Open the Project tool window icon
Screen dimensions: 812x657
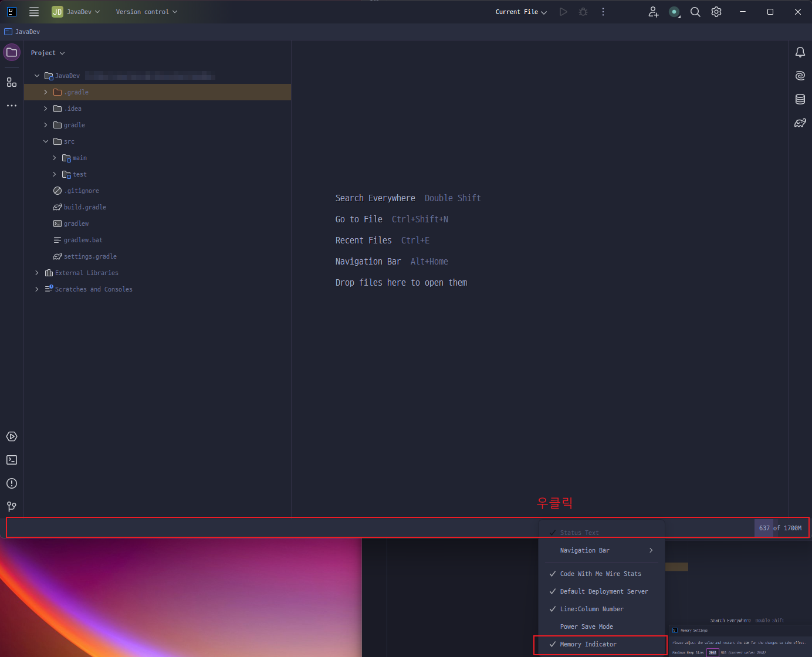pos(12,52)
